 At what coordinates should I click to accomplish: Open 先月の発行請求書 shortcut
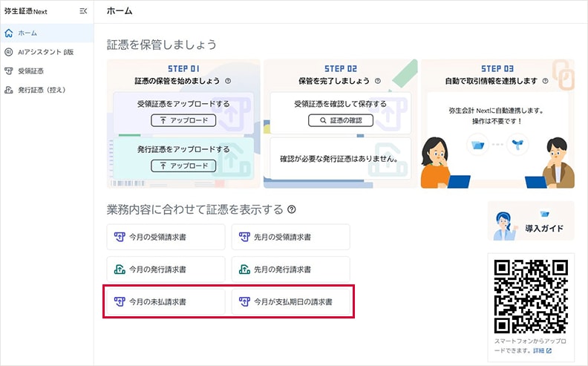pos(290,269)
